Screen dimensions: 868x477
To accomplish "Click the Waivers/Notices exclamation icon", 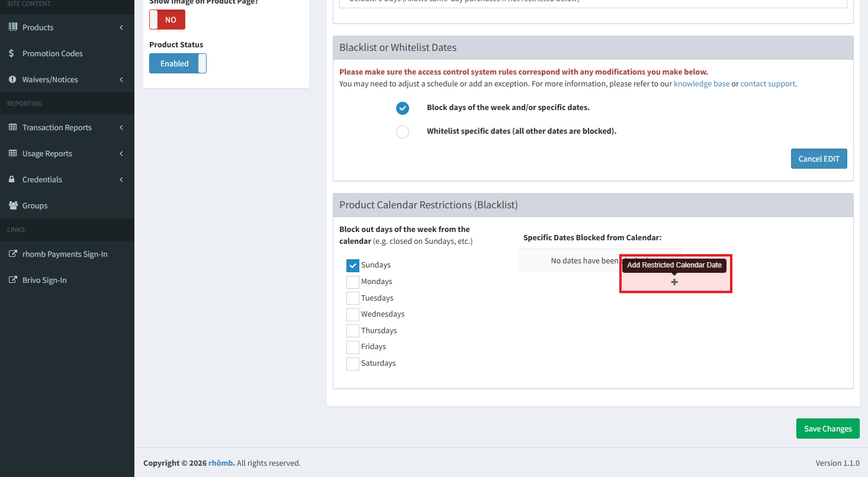I will (x=12, y=79).
